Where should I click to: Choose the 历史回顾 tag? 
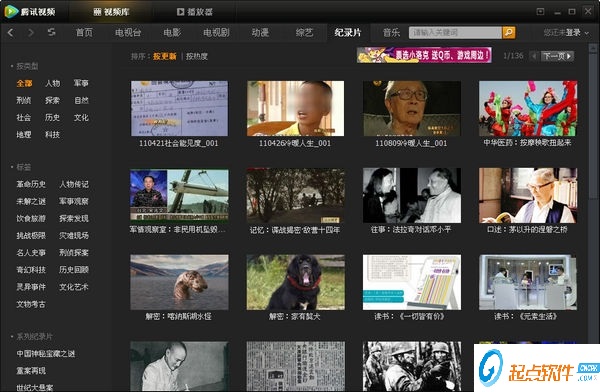74,270
